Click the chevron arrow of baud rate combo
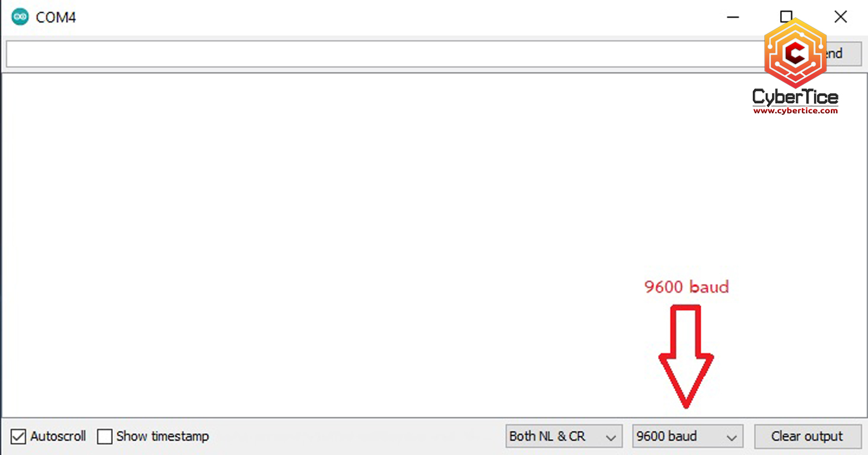This screenshot has width=868, height=455. (731, 438)
